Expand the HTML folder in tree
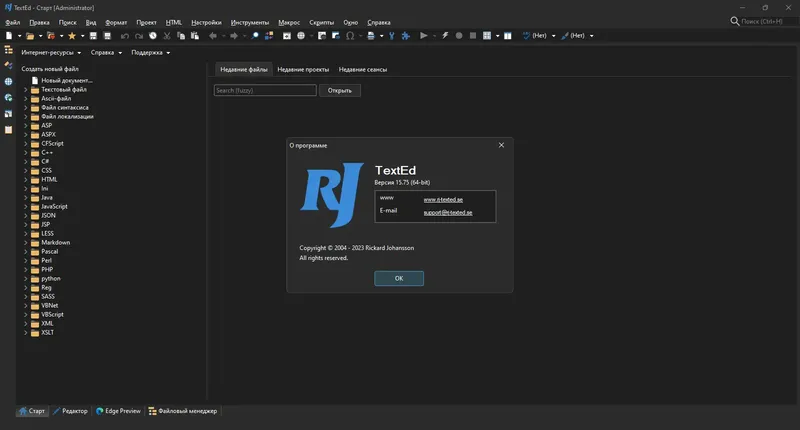Screen dimensions: 800x430 [26, 180]
